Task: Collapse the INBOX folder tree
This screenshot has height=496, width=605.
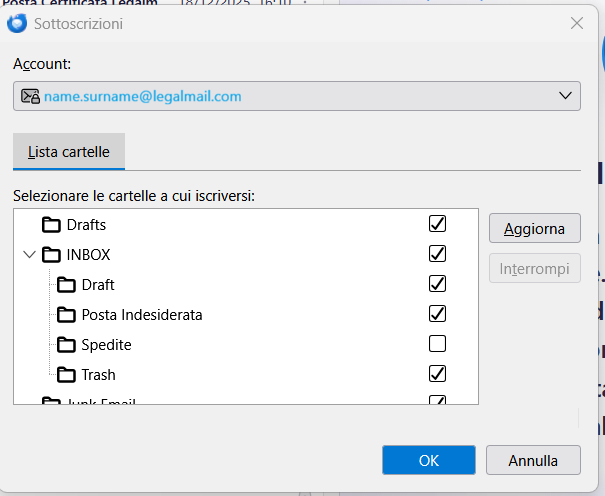Action: coord(28,255)
